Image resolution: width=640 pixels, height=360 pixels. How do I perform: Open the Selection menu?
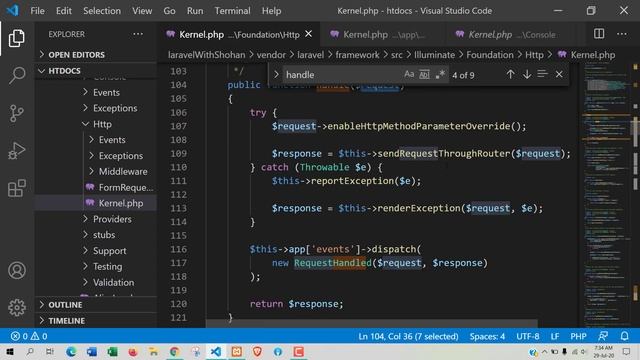[102, 11]
